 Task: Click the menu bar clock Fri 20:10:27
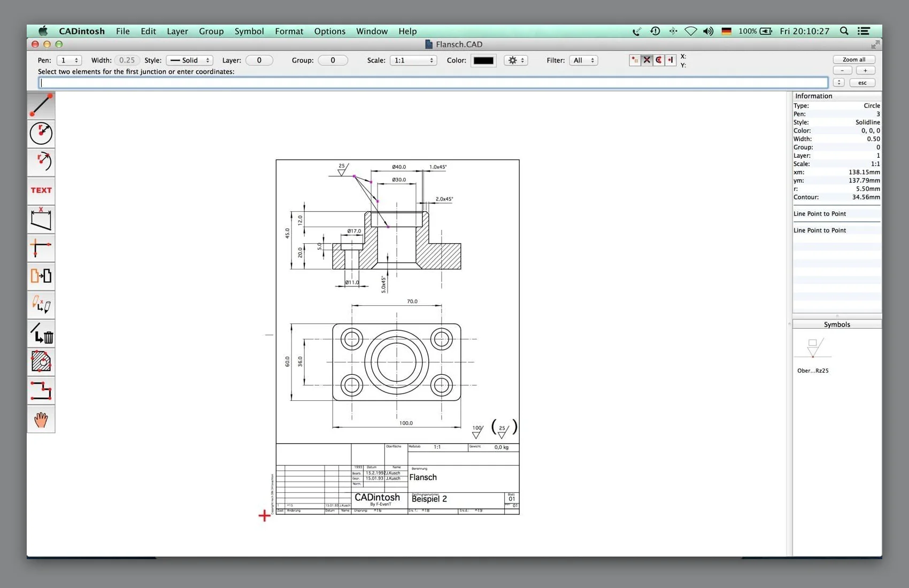pos(804,31)
